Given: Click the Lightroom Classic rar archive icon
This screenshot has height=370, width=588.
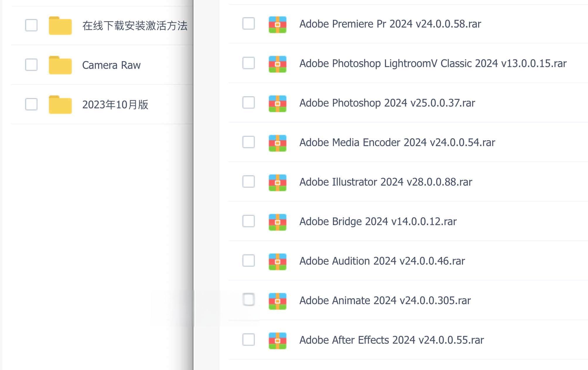Looking at the screenshot, I should click(x=277, y=64).
